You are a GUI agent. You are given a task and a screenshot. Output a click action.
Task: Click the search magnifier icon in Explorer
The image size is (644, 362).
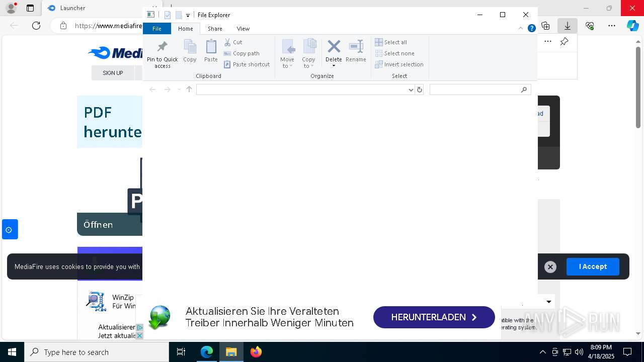click(x=524, y=89)
